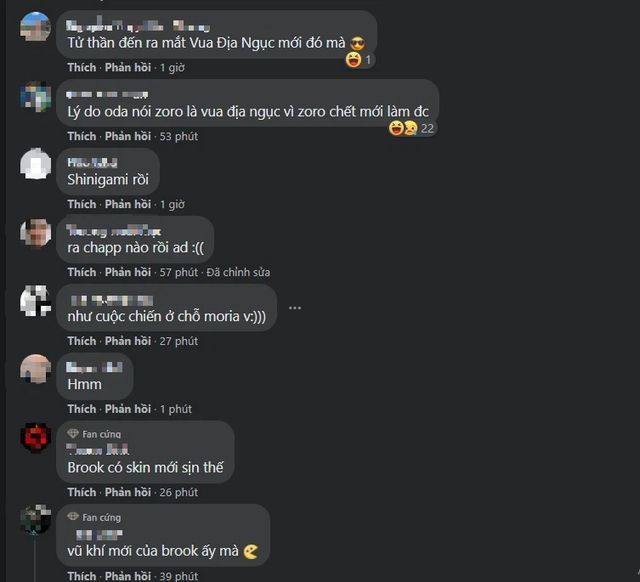The width and height of the screenshot is (640, 582).
Task: Click avatar next to Hmm comment
Action: click(x=36, y=369)
